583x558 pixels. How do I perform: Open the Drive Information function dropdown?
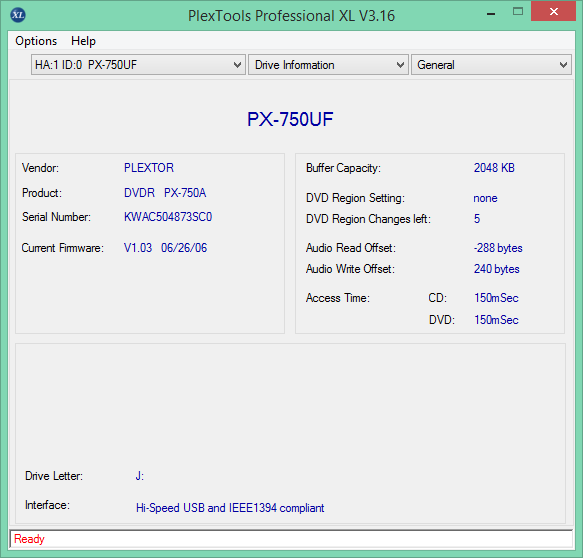(x=328, y=65)
